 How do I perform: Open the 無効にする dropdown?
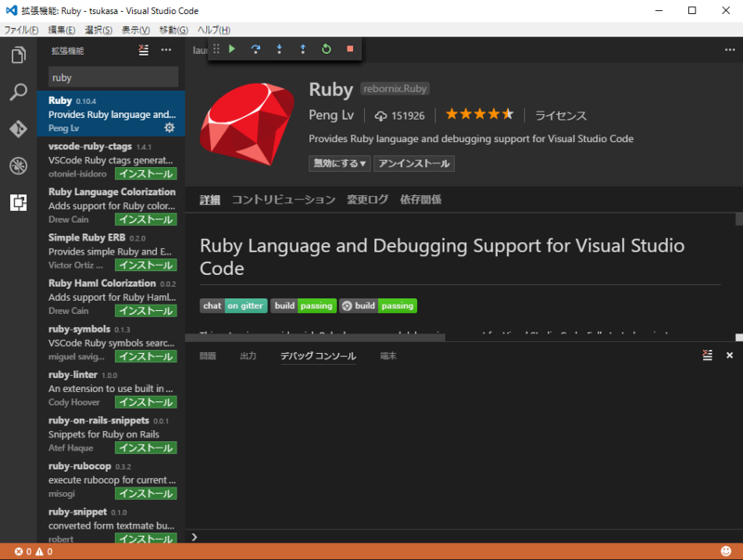[x=339, y=163]
